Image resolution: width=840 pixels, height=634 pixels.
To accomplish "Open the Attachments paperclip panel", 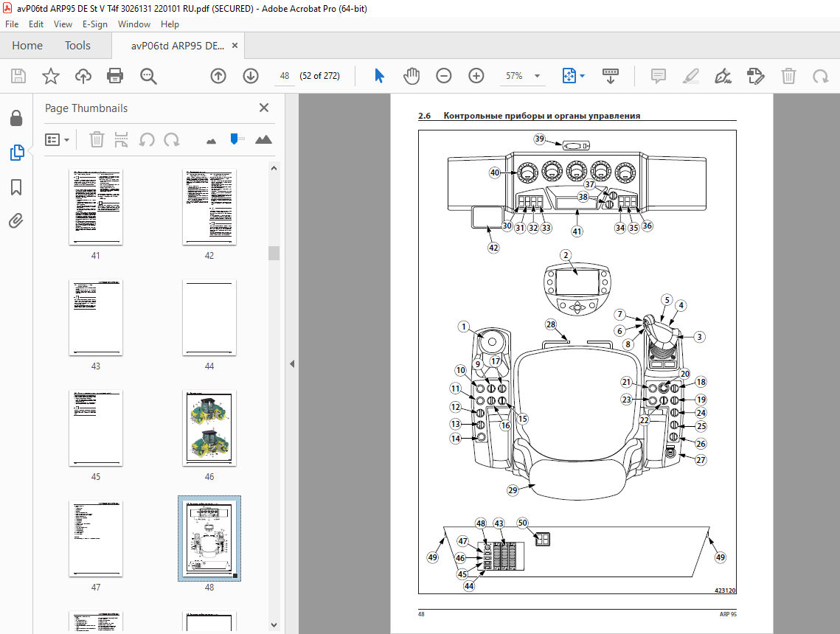I will pyautogui.click(x=17, y=220).
